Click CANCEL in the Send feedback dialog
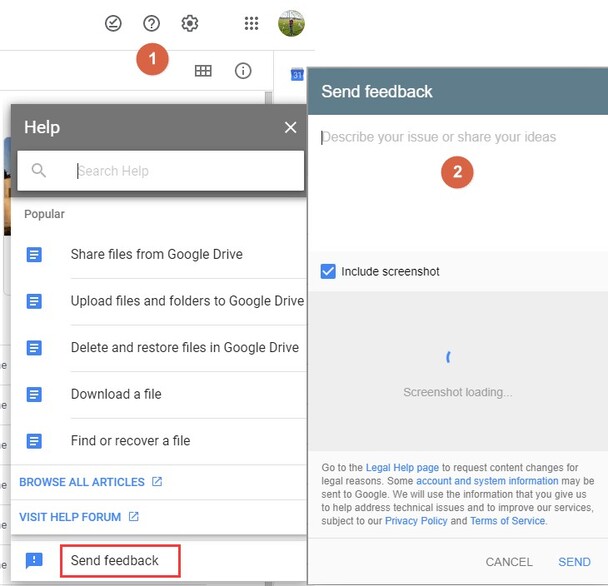 tap(509, 562)
